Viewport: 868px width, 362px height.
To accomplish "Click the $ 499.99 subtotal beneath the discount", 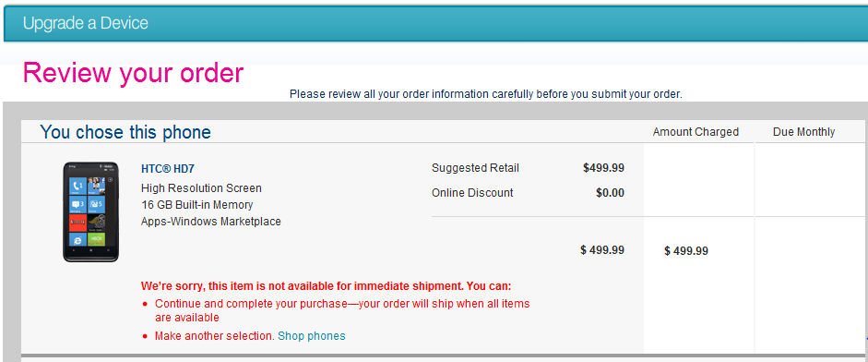I will click(602, 250).
